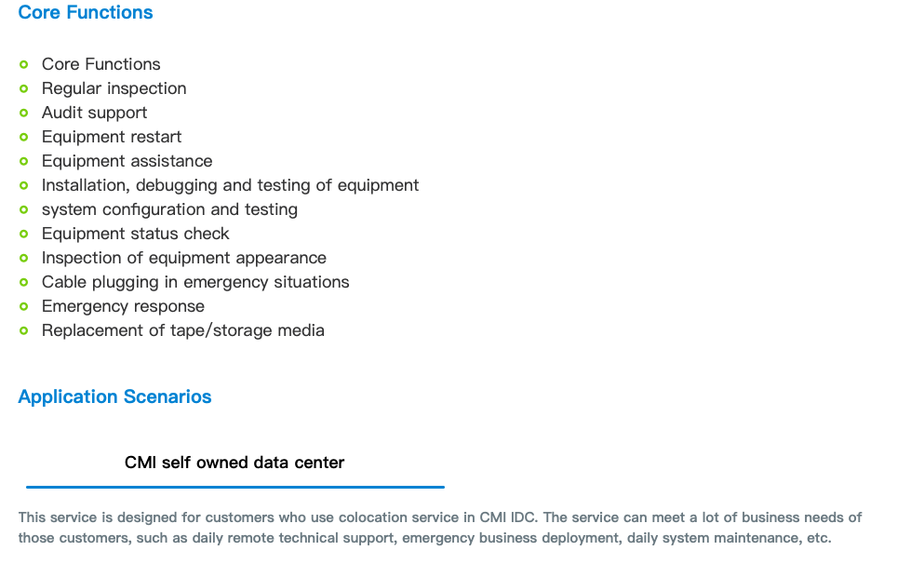The image size is (924, 564).
Task: Click the Regular inspection list item text
Action: pyautogui.click(x=114, y=88)
